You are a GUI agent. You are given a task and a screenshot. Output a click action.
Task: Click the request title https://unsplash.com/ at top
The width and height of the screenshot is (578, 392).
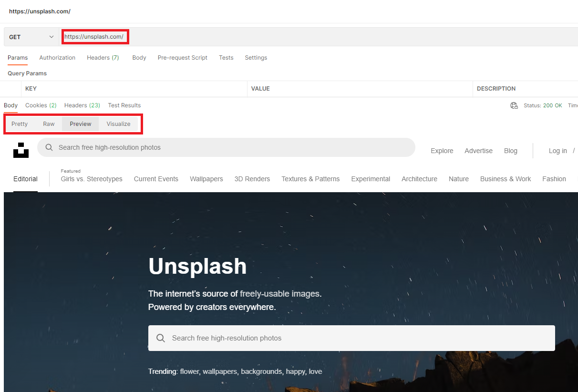[x=40, y=11]
